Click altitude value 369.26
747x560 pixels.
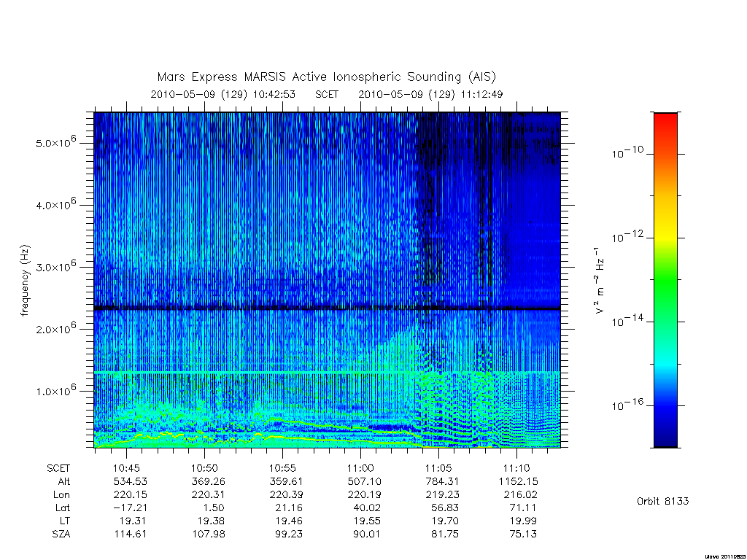pos(208,481)
